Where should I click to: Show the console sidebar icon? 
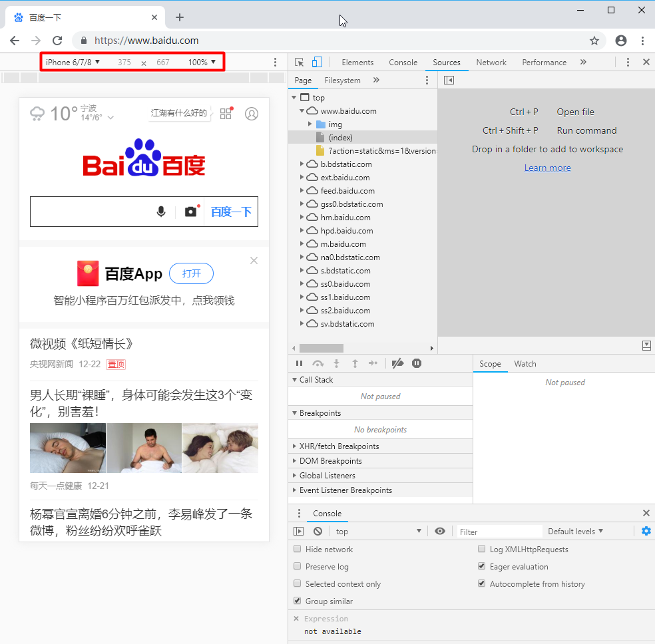click(x=299, y=532)
